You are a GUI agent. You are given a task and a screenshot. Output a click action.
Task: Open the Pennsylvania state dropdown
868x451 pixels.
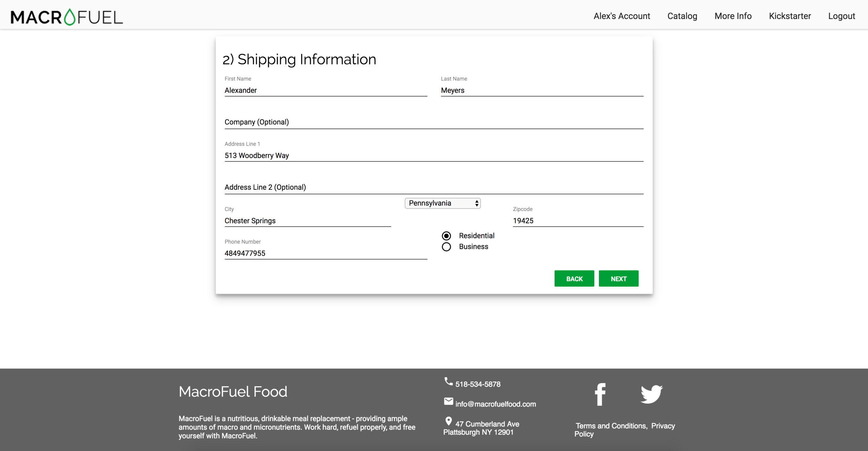pyautogui.click(x=443, y=203)
